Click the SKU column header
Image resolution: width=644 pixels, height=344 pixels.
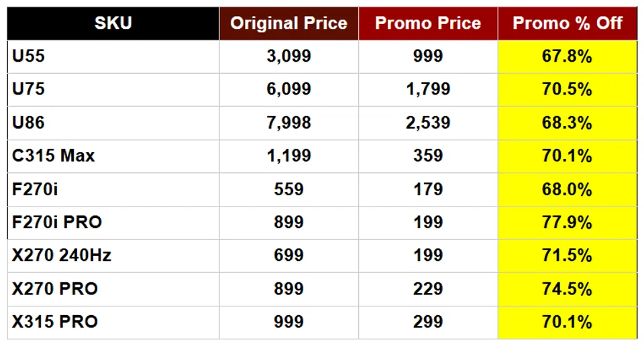[113, 23]
